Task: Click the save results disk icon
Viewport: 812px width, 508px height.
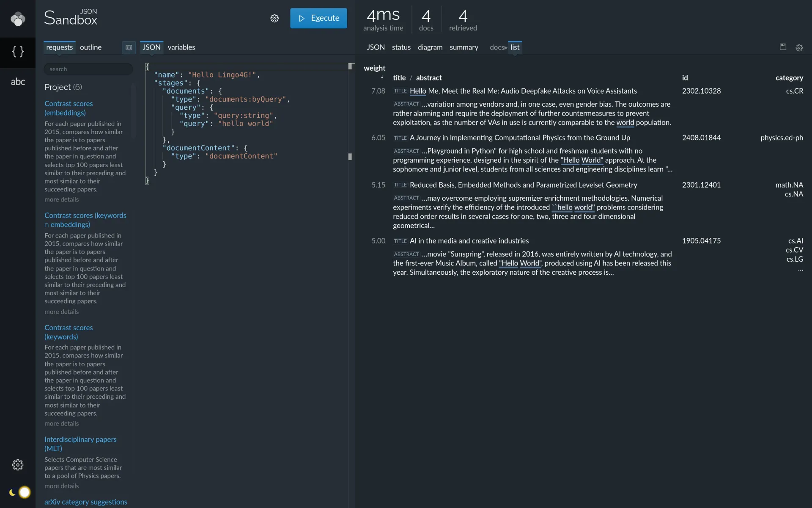Action: [783, 47]
